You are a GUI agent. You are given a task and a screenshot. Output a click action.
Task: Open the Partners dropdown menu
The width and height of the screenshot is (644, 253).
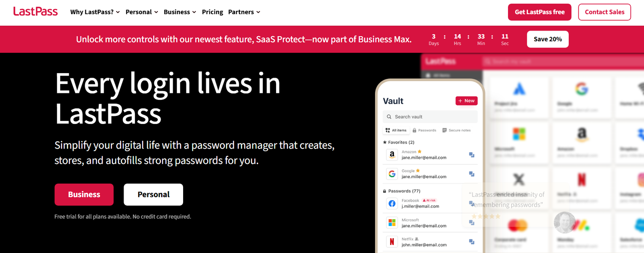244,12
